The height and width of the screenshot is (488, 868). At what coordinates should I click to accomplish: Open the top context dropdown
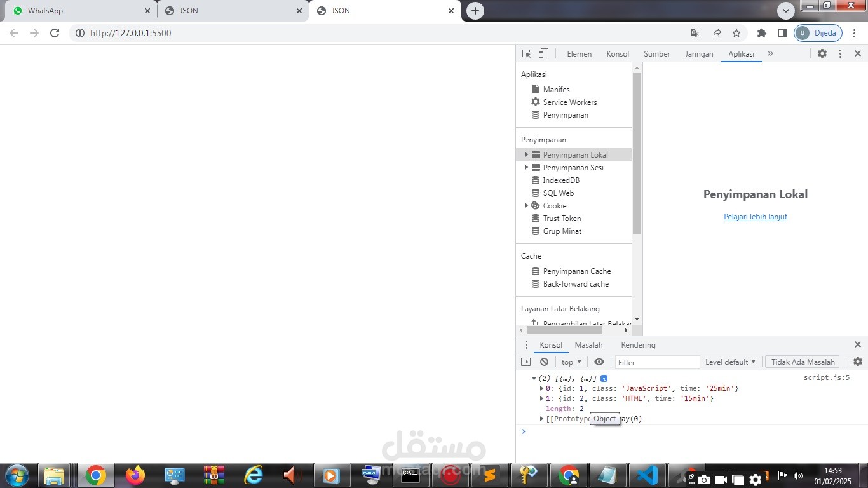click(x=571, y=362)
